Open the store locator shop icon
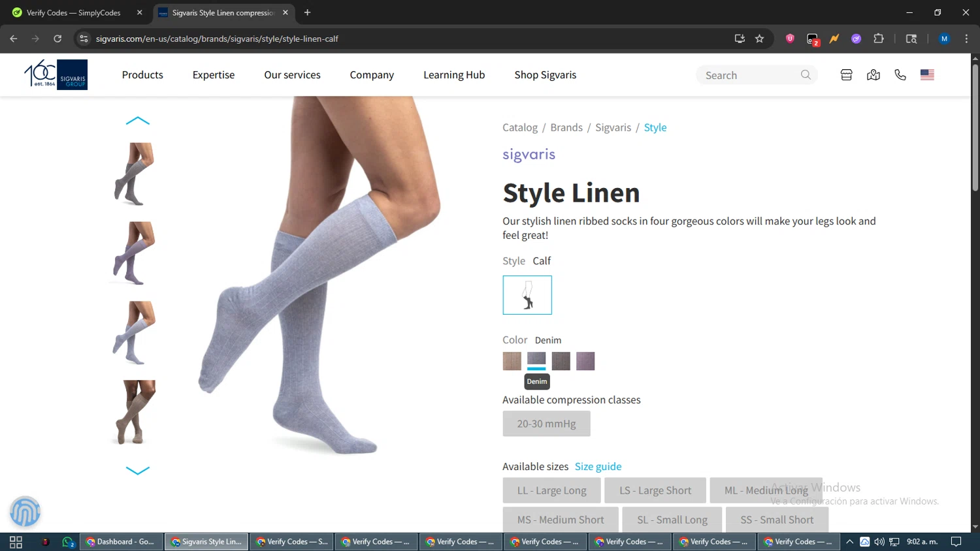Image resolution: width=980 pixels, height=551 pixels. pos(846,75)
